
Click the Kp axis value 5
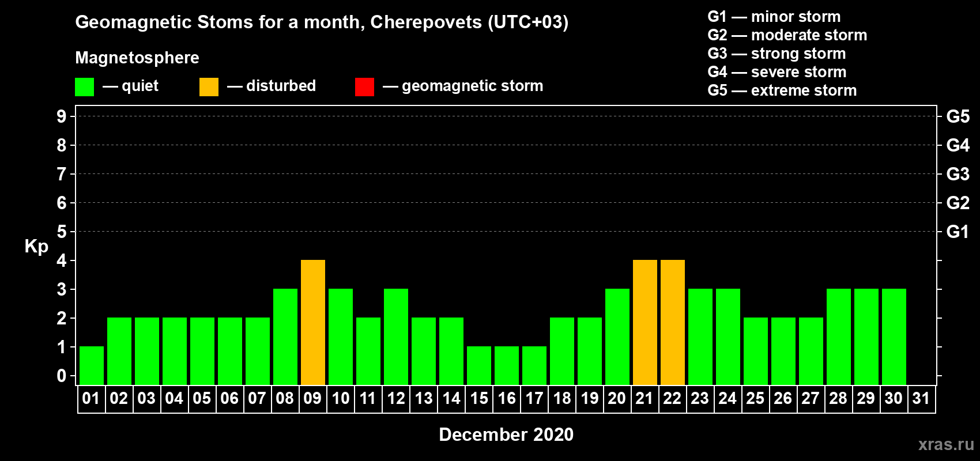tap(62, 232)
